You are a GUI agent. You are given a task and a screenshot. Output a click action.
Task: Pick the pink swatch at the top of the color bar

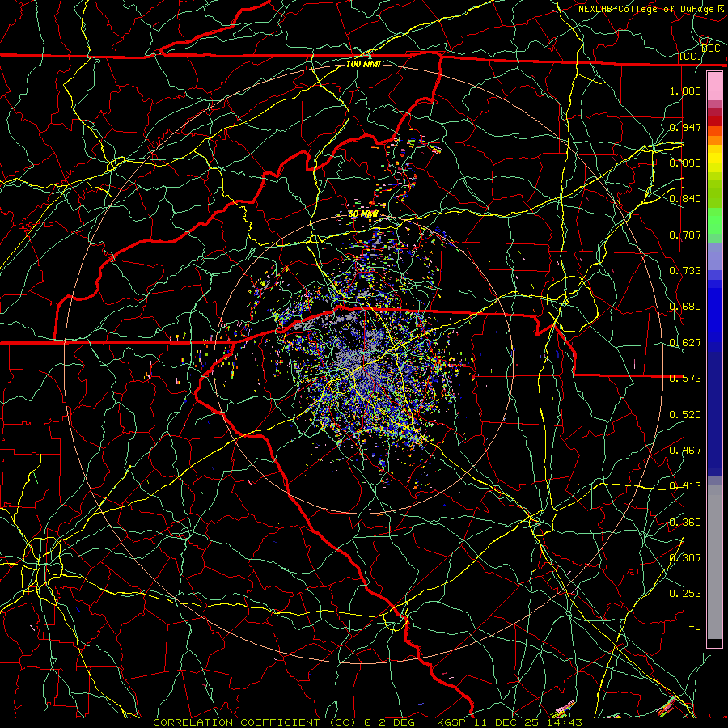(x=714, y=86)
